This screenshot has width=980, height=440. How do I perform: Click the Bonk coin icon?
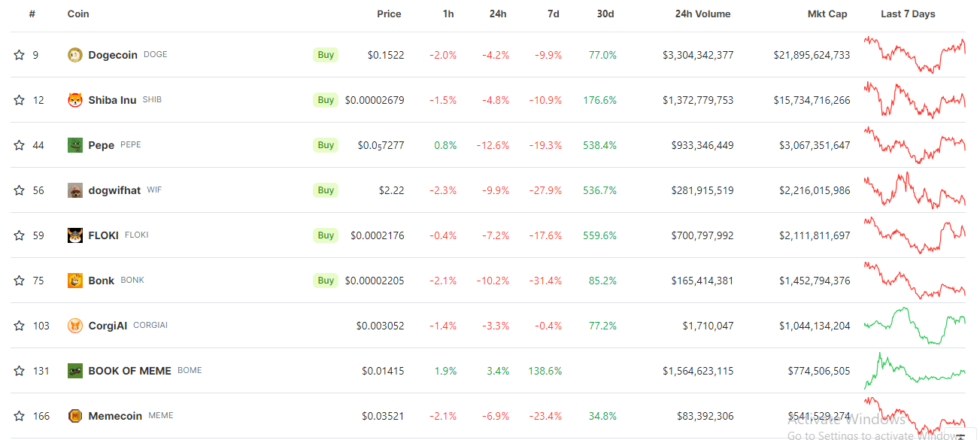tap(75, 281)
